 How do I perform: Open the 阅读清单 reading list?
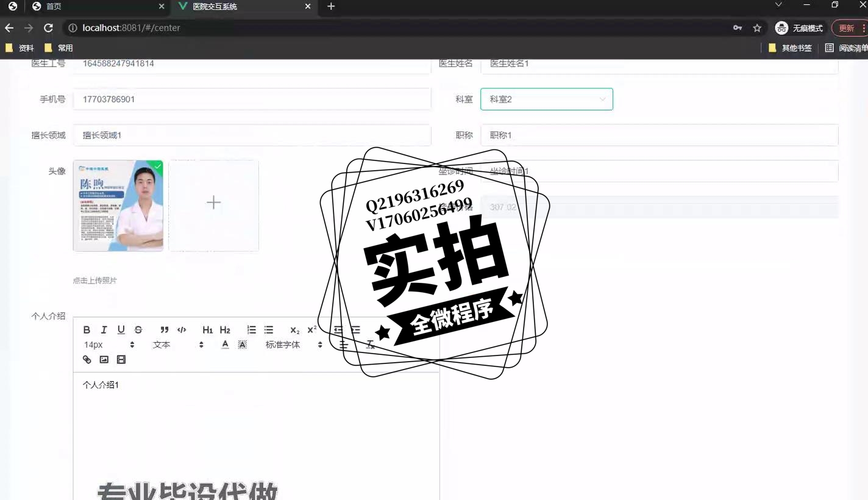click(x=847, y=48)
